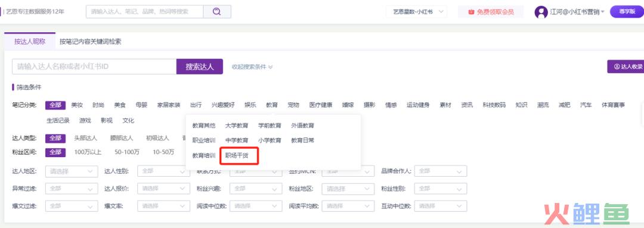Switch to the 按笔记内容关键词检索 tab

tap(91, 42)
